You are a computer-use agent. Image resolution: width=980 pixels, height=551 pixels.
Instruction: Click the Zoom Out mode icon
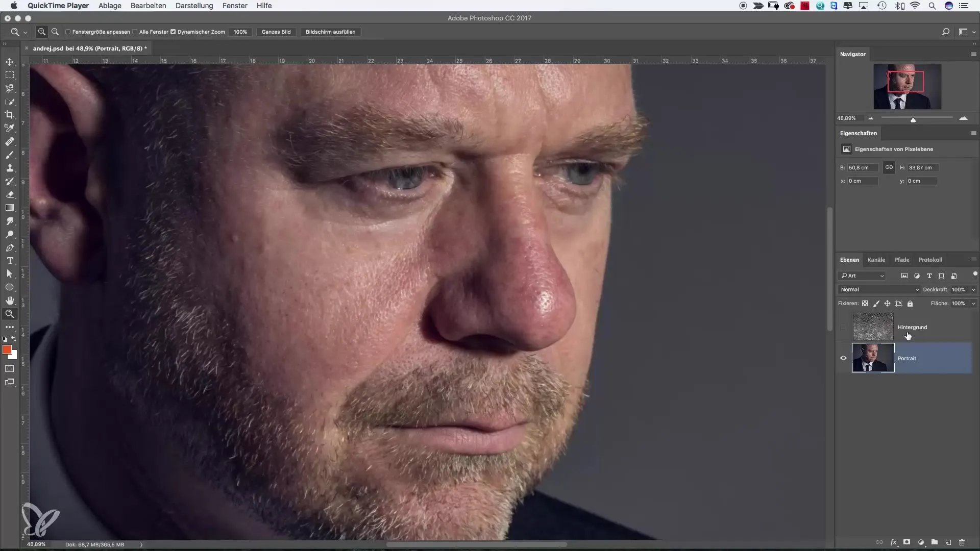pos(55,32)
